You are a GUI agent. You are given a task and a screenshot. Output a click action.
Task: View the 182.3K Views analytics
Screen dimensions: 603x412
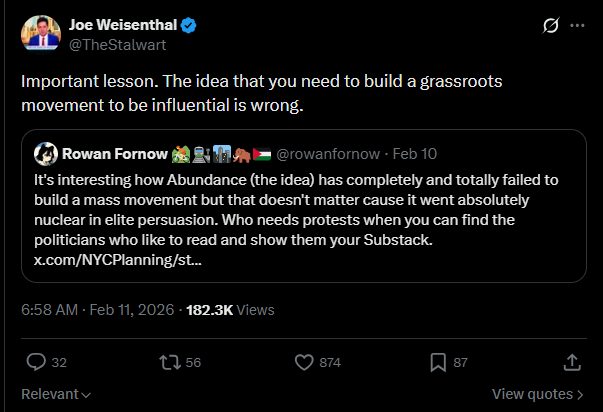pos(226,310)
